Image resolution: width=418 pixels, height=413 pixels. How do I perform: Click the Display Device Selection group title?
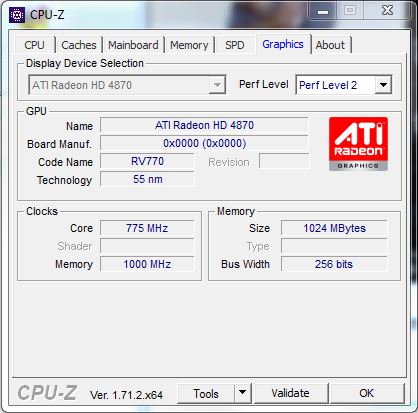(85, 63)
